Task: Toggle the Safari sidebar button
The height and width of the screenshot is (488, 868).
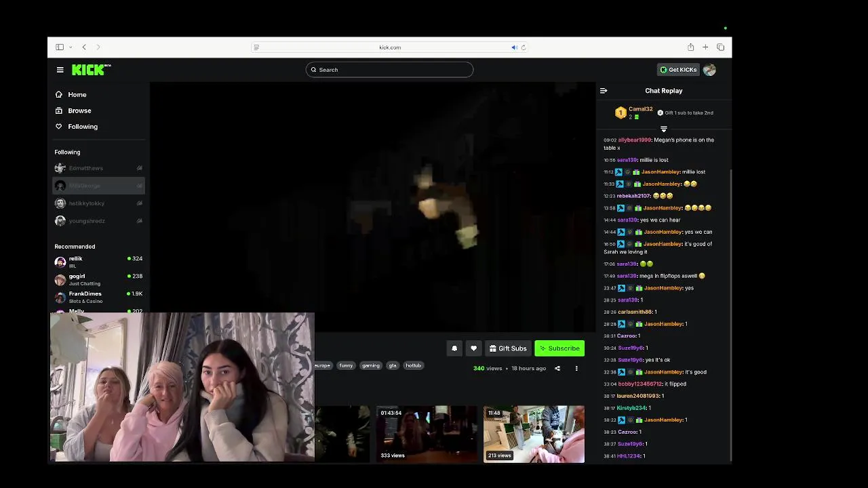Action: 60,47
